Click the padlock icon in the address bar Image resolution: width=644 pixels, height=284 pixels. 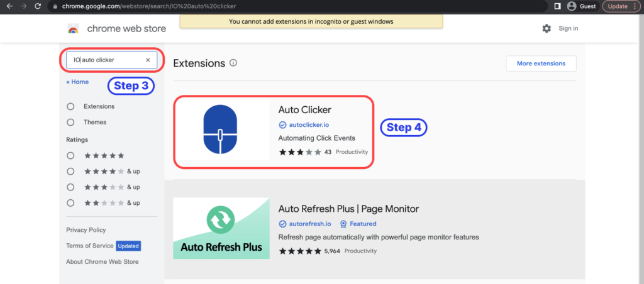(x=56, y=6)
